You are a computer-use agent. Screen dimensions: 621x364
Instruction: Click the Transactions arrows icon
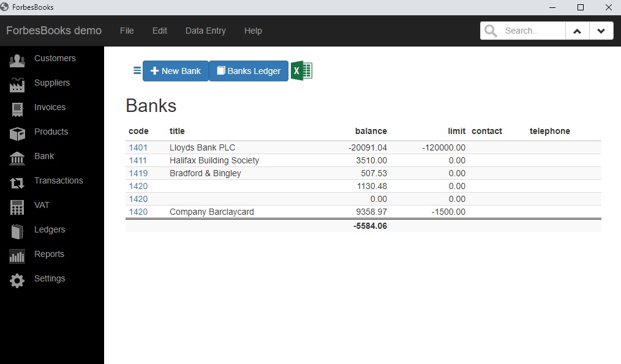coord(17,183)
